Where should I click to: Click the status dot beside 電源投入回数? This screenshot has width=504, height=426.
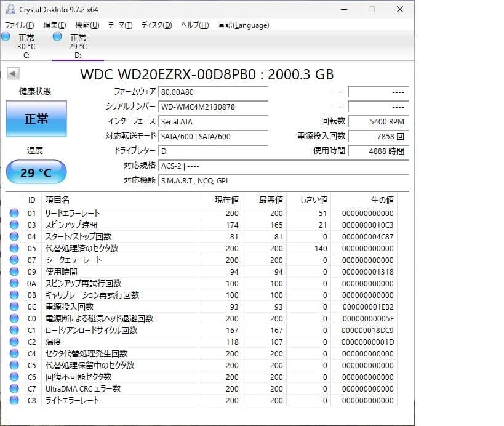point(14,307)
